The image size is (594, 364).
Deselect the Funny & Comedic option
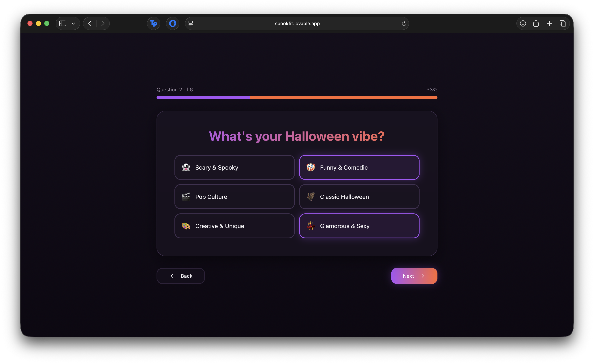pos(359,167)
